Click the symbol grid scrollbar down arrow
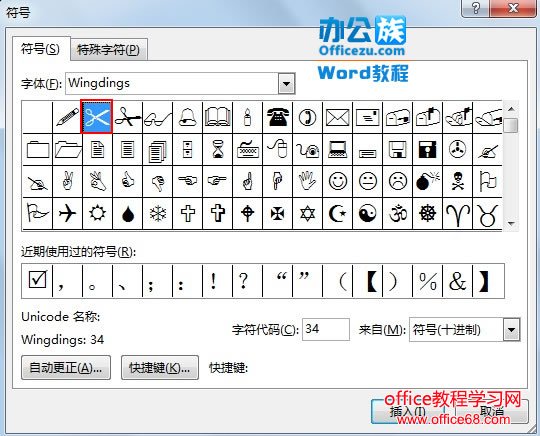Screen dimensions: 540x436 pos(511,224)
